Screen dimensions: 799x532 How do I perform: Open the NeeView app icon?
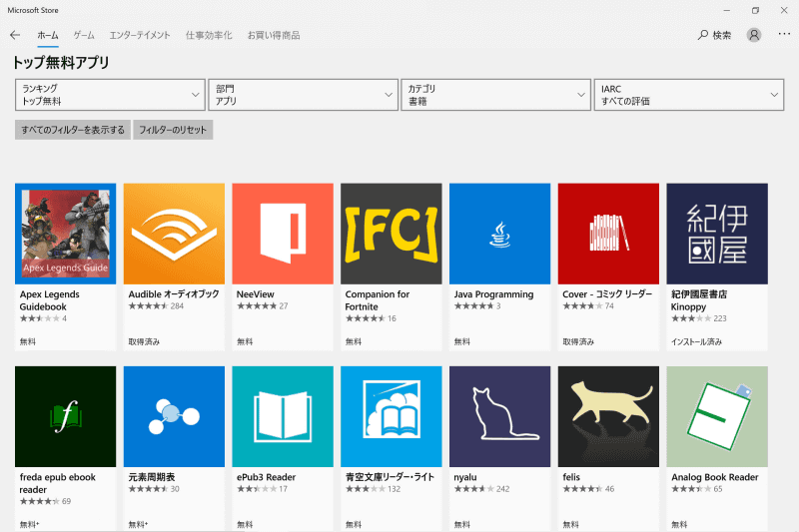[x=283, y=234]
